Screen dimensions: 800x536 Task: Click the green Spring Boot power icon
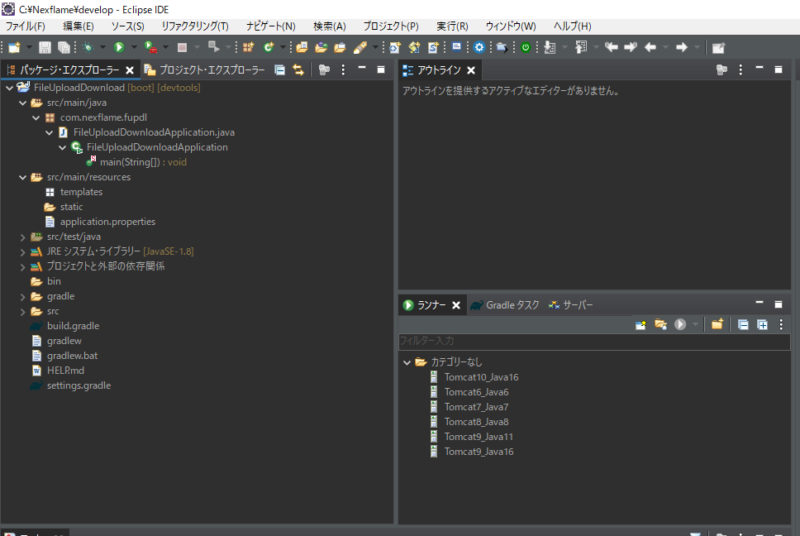tap(525, 47)
